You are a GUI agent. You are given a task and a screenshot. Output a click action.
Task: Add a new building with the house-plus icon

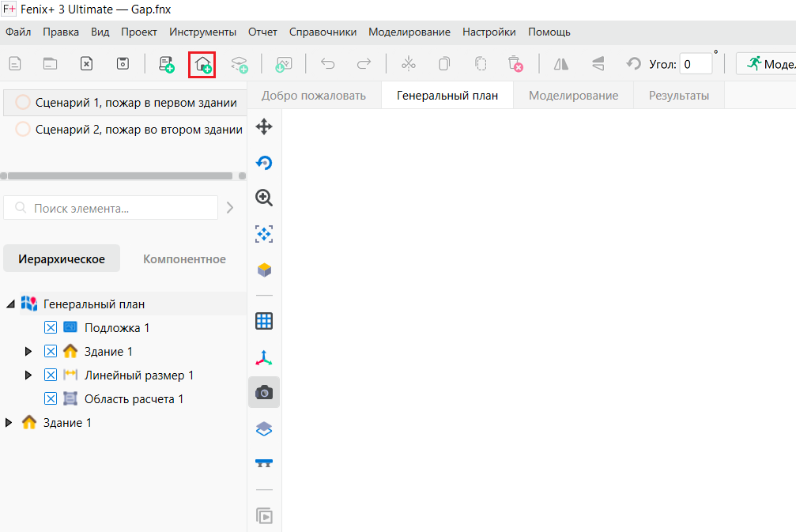click(x=202, y=65)
